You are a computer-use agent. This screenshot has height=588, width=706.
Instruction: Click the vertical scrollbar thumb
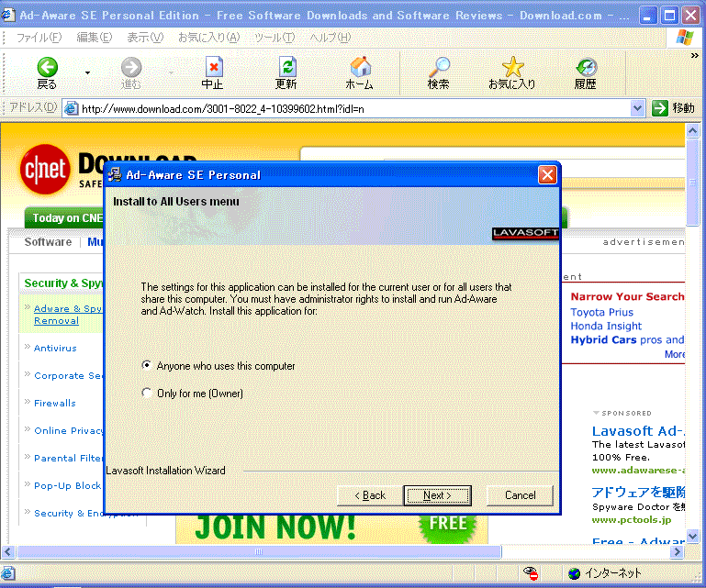[692, 183]
